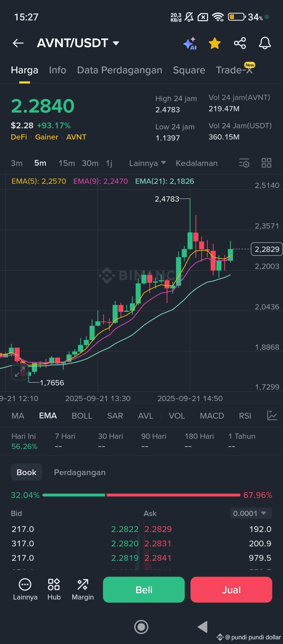This screenshot has width=283, height=644.
Task: Toggle the favorite star icon
Action: pyautogui.click(x=215, y=43)
